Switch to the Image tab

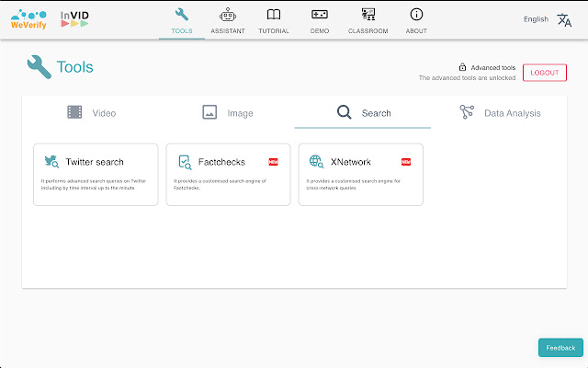click(x=227, y=113)
